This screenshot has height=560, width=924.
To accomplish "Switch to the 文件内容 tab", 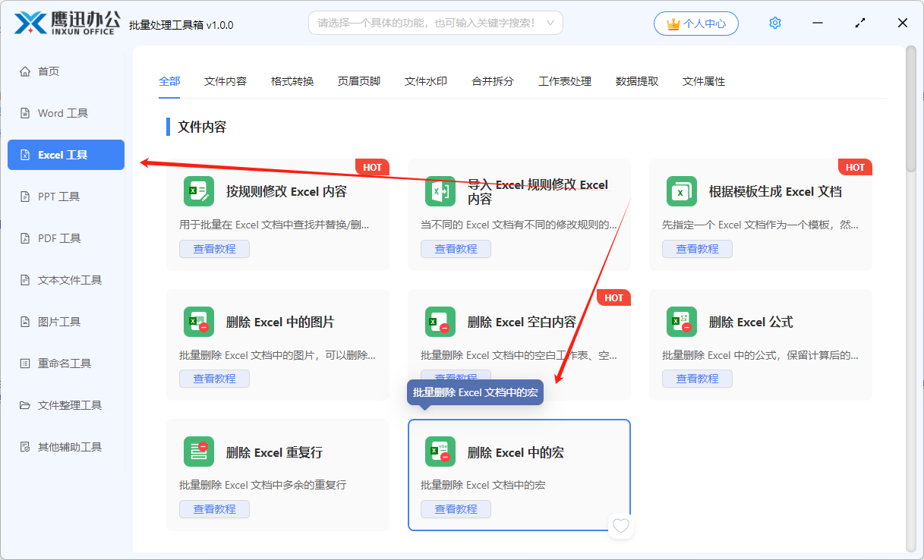I will pyautogui.click(x=225, y=81).
